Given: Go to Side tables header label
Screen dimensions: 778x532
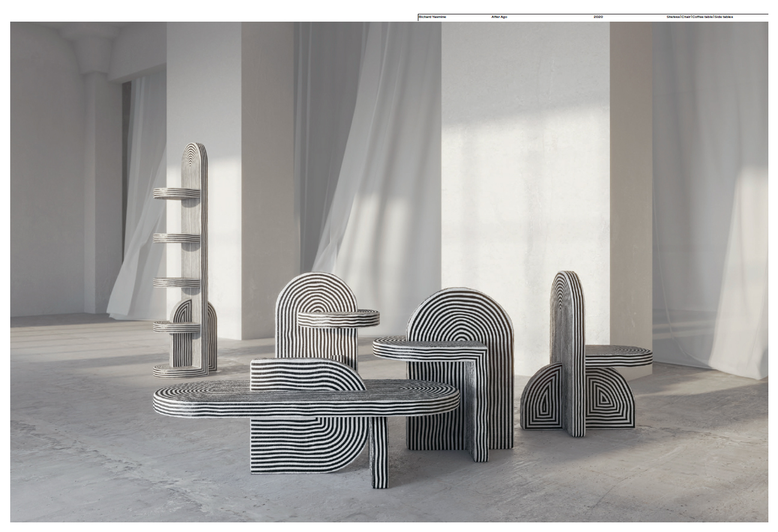Looking at the screenshot, I should click(723, 17).
